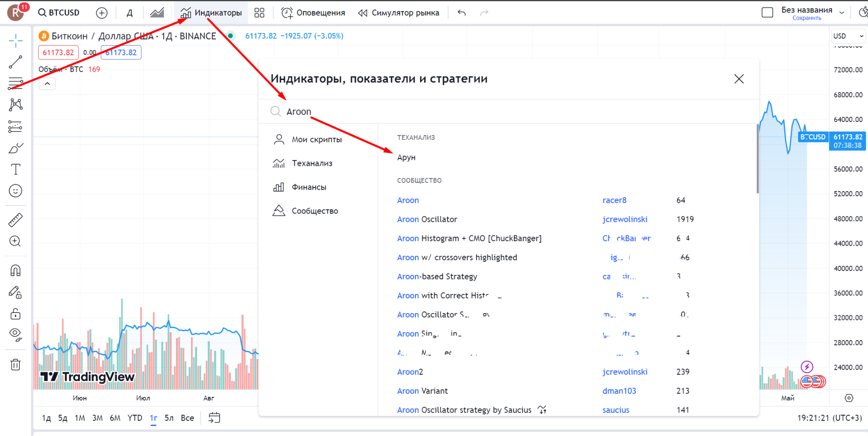Image resolution: width=868 pixels, height=436 pixels.
Task: Click the trash icon to remove drawings
Action: (x=16, y=365)
